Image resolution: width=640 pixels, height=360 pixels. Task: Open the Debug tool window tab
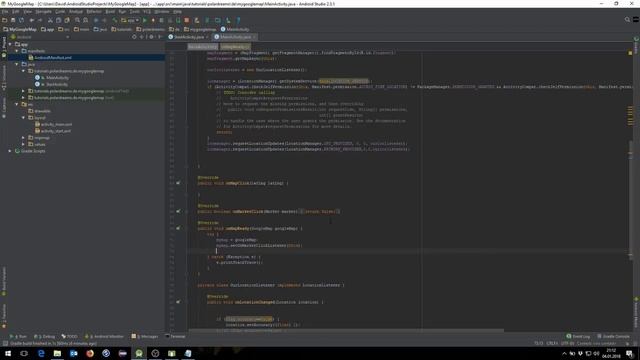tap(44, 336)
